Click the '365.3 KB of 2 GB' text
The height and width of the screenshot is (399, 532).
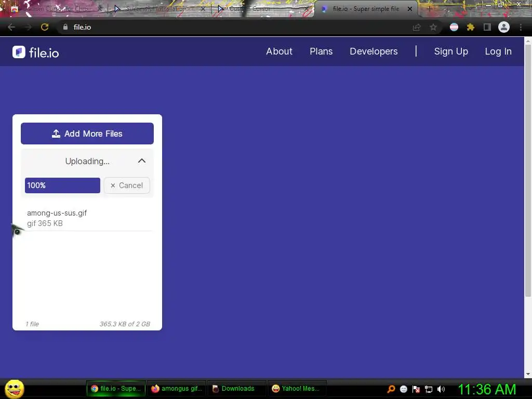(x=125, y=324)
